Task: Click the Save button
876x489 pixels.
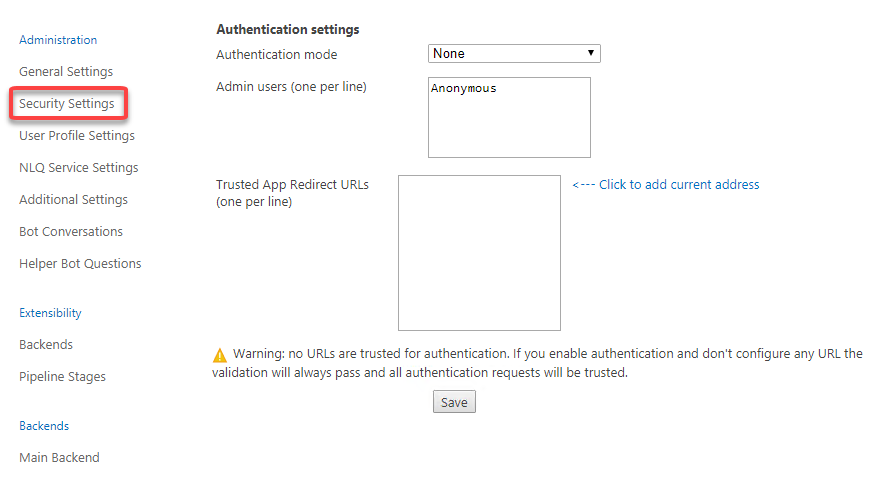Action: point(454,402)
